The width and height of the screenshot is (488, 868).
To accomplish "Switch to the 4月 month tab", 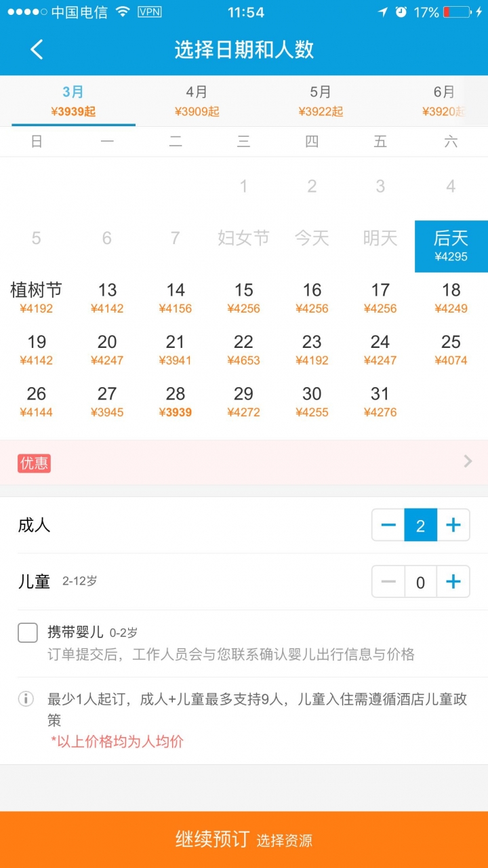I will point(197,100).
